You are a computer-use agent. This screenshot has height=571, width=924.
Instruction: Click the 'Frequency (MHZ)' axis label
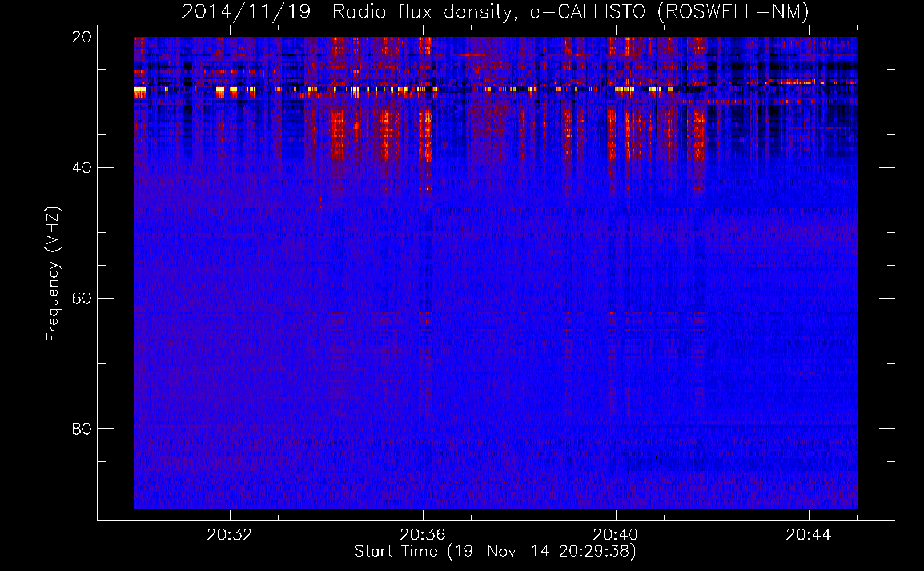click(x=53, y=274)
